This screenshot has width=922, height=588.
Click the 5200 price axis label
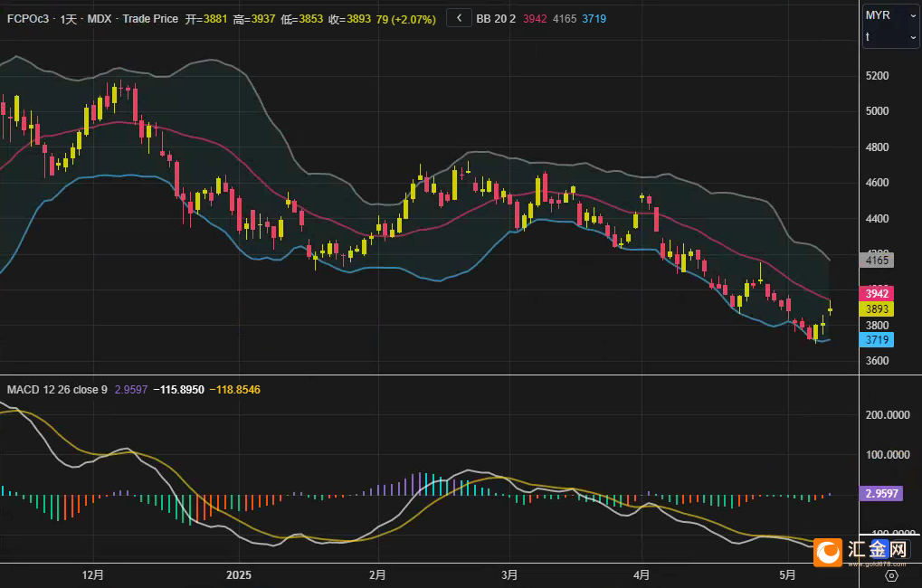(877, 75)
